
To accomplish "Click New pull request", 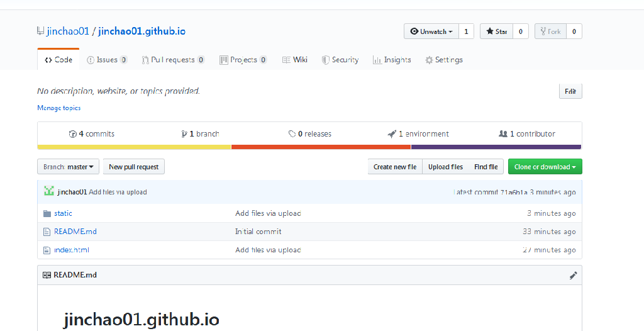I will [134, 167].
